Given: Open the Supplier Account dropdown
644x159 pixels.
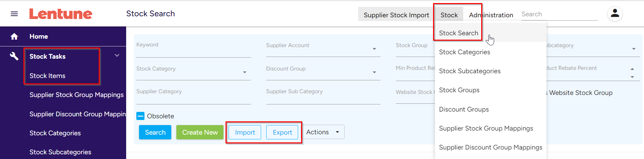Looking at the screenshot, I should tap(323, 48).
